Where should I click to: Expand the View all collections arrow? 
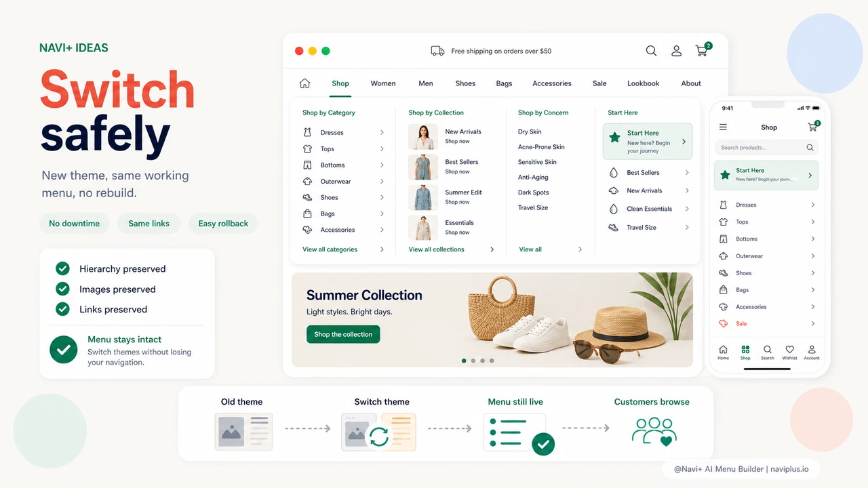492,249
